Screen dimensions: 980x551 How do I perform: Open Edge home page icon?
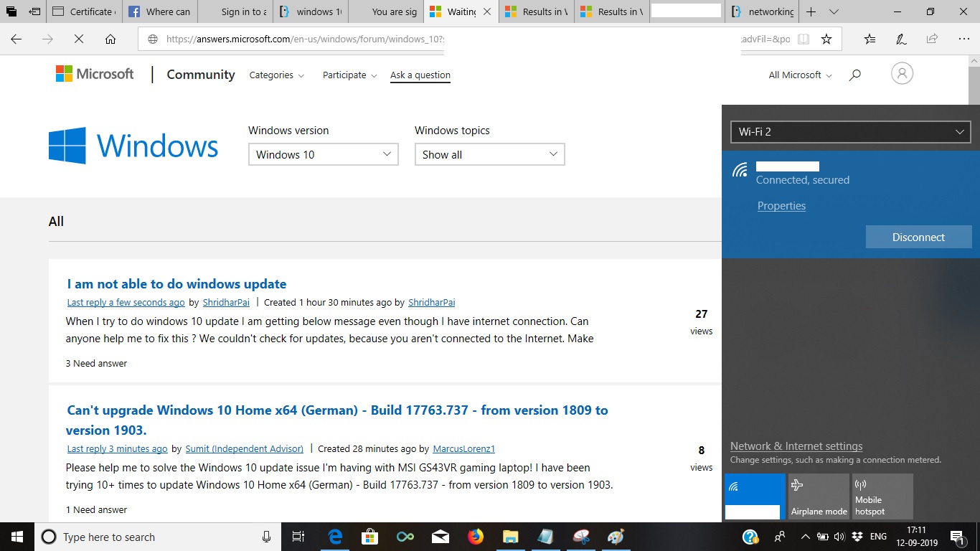110,39
